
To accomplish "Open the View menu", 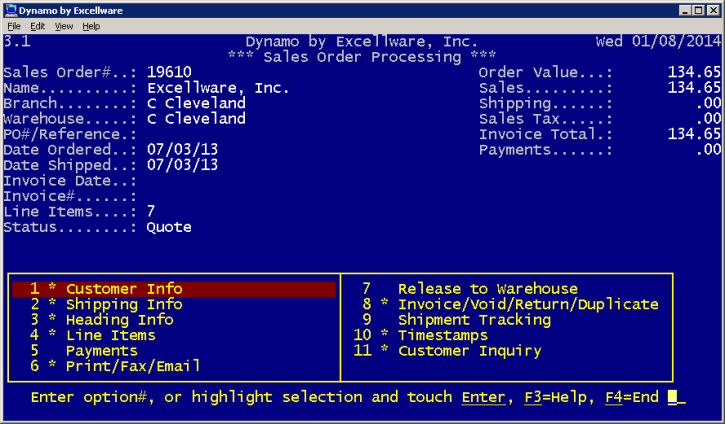I will pos(64,26).
